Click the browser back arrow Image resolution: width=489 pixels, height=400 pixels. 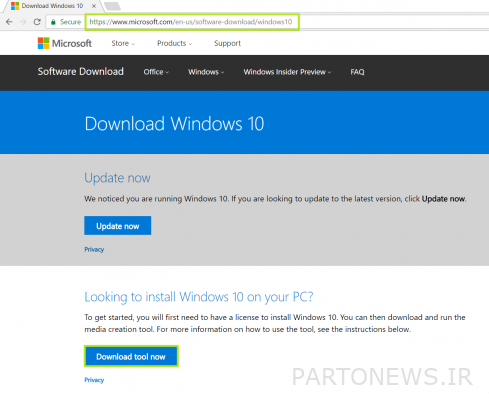pyautogui.click(x=9, y=22)
